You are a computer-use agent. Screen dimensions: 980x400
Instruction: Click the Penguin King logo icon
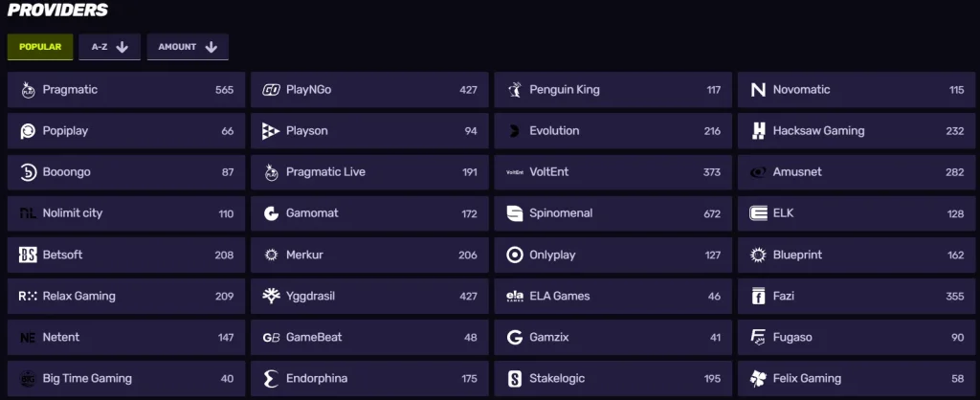(514, 90)
